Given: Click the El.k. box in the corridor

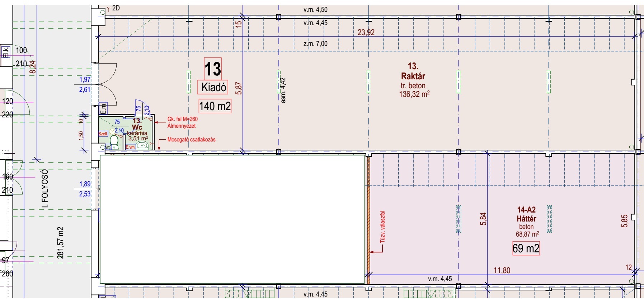Looking at the screenshot, I should [6, 52].
